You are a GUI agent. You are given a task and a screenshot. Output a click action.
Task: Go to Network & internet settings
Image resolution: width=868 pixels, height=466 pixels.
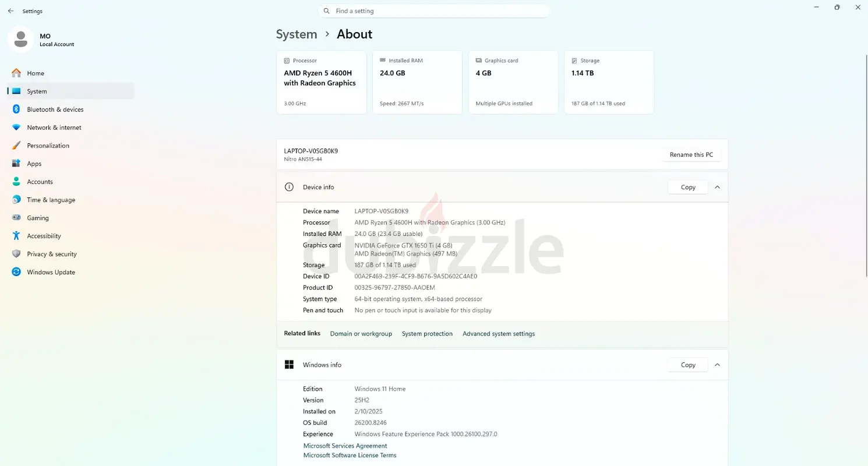click(x=70, y=128)
